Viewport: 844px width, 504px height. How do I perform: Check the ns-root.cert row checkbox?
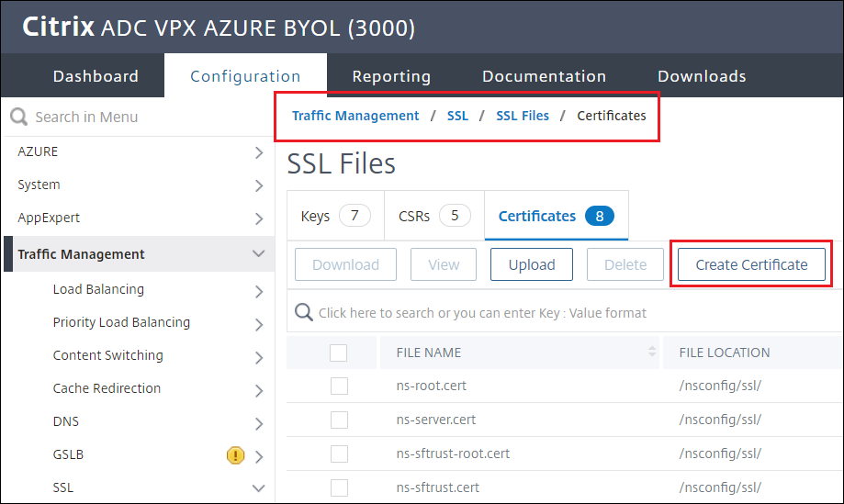[x=339, y=386]
